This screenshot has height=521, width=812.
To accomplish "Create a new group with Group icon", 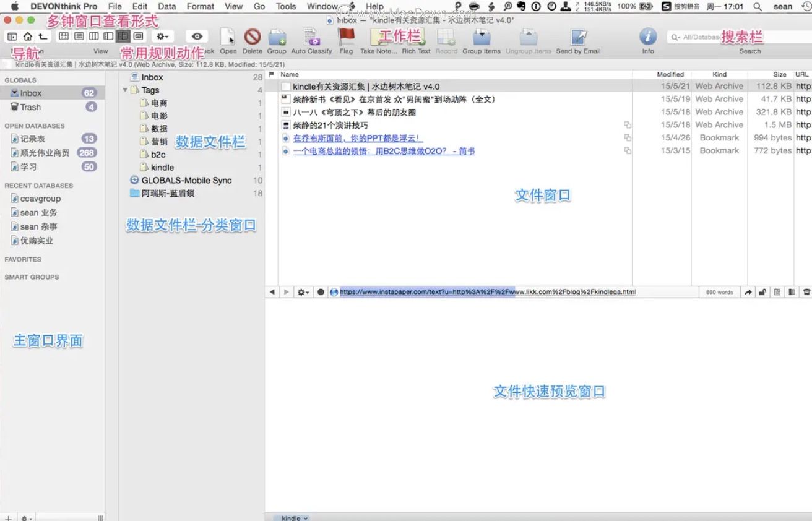I will click(277, 37).
